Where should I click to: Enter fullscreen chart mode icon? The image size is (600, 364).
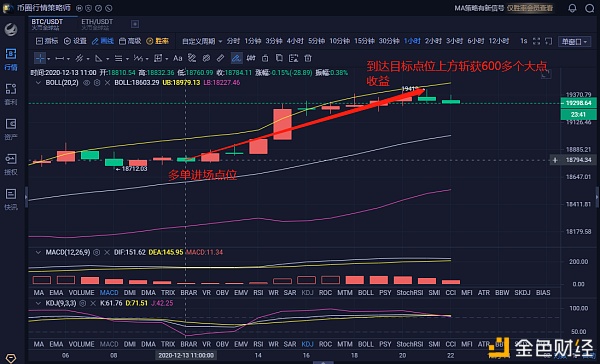tap(536, 41)
